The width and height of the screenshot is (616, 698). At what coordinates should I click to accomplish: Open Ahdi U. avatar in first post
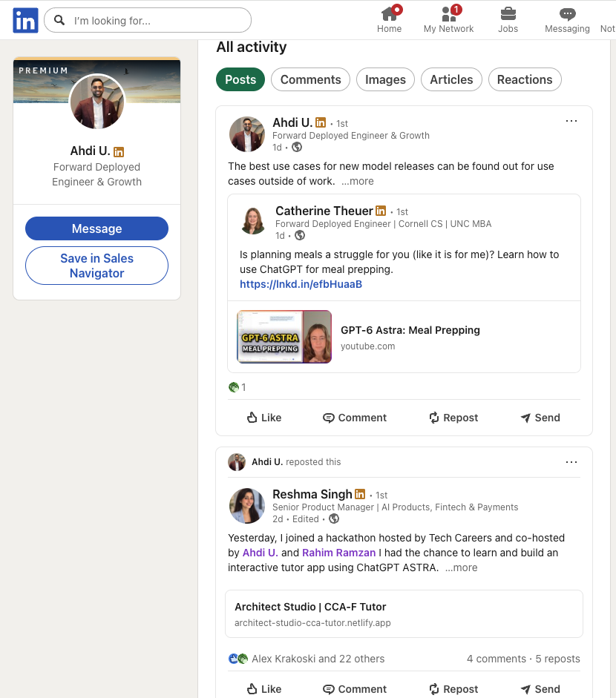(246, 134)
